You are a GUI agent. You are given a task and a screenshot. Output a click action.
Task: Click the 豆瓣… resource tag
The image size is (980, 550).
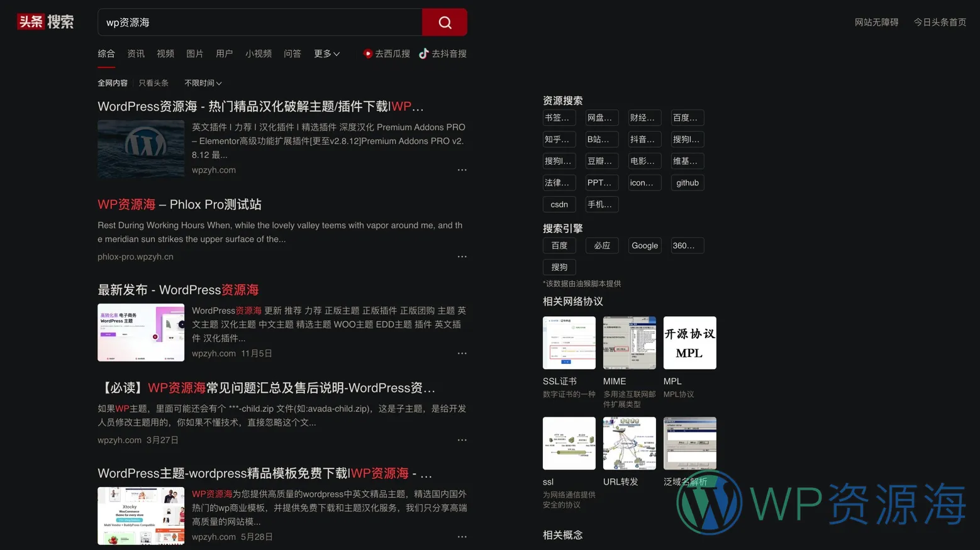[x=602, y=162]
